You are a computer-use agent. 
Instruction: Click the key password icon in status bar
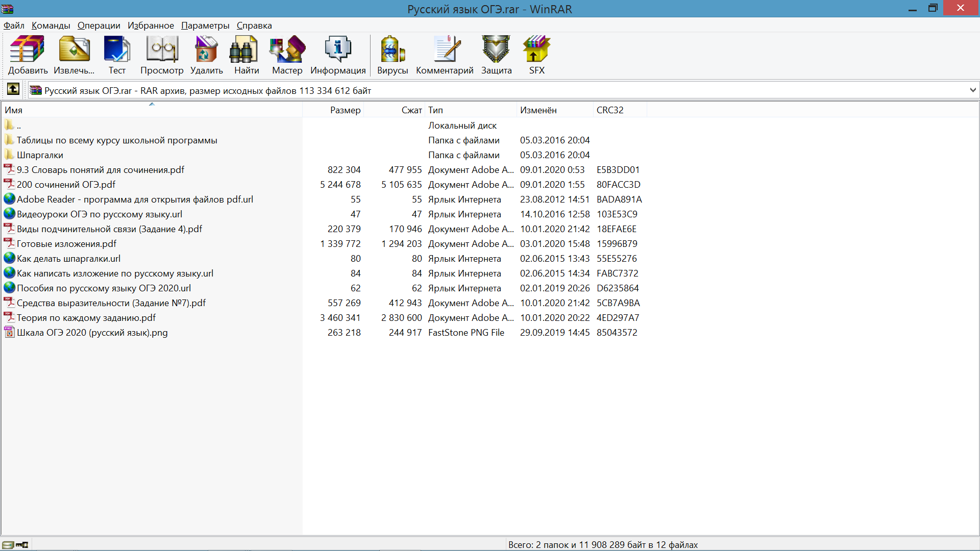(x=22, y=545)
